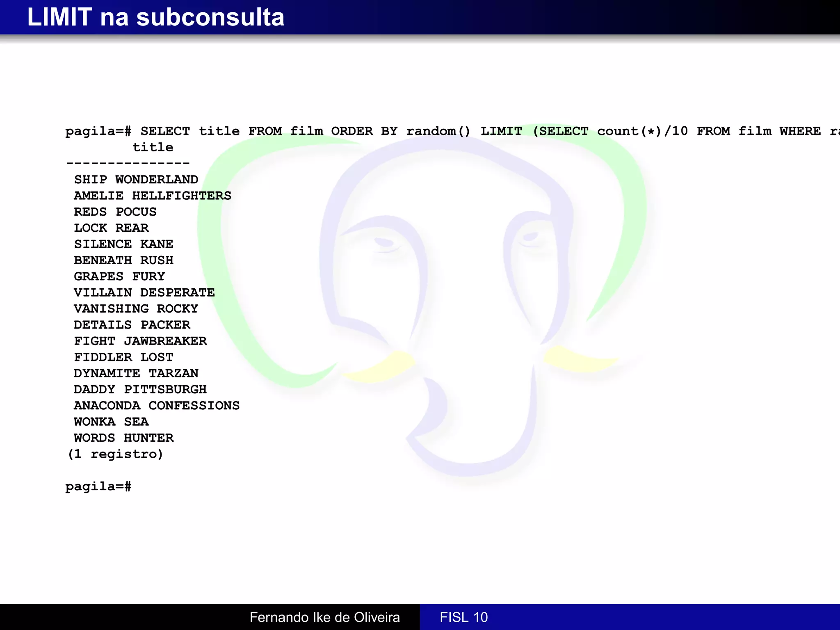
Task: Select the row 'AMELIE HELLFIGHTERS'
Action: (x=153, y=196)
